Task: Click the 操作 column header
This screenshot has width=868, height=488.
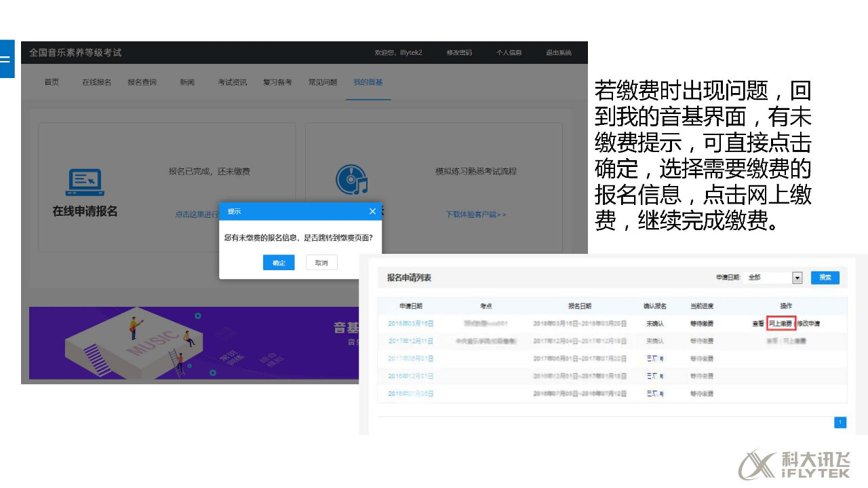Action: click(786, 306)
